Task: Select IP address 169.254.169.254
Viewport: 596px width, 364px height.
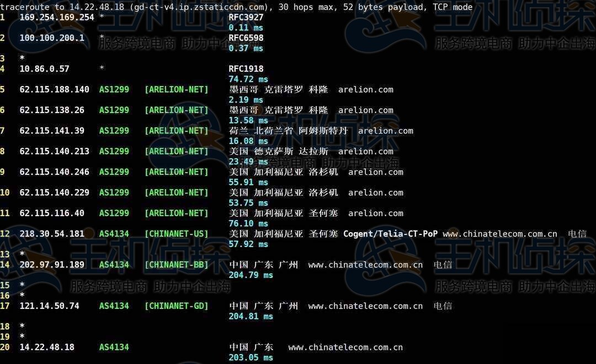Action: [x=57, y=18]
